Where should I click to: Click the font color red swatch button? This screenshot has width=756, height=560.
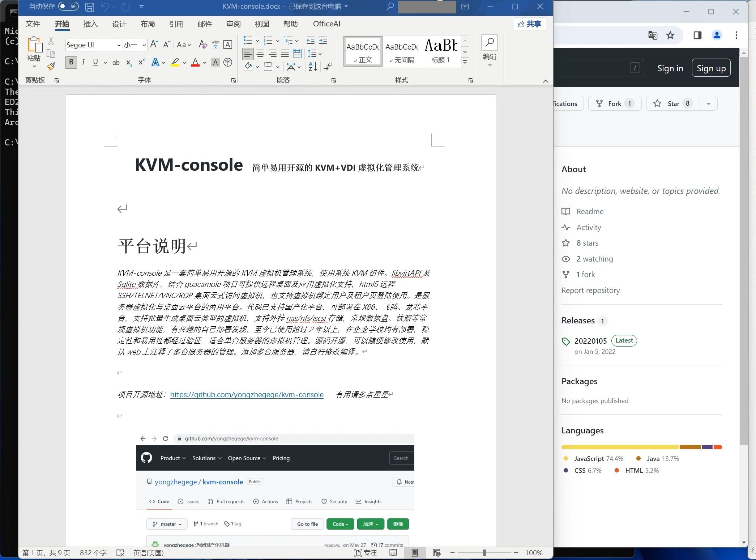tap(195, 62)
